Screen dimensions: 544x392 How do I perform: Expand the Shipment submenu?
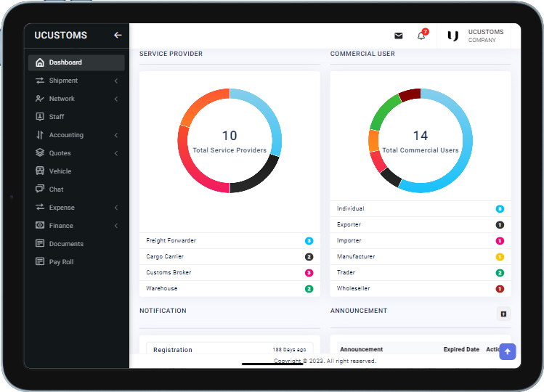[x=116, y=81]
